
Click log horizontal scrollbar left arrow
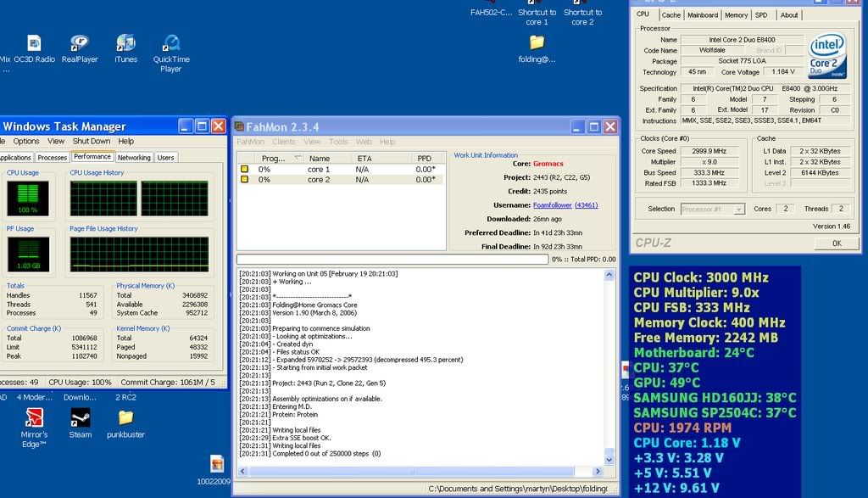pyautogui.click(x=242, y=472)
